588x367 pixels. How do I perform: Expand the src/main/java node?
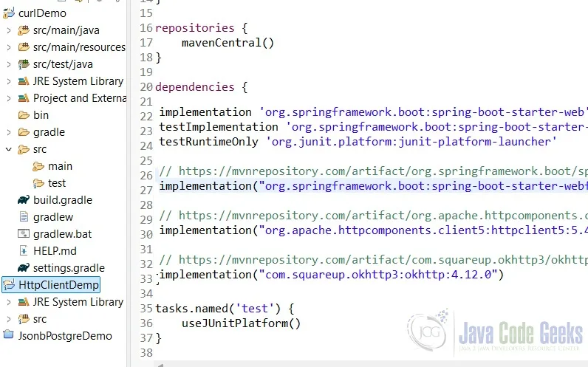pos(9,30)
